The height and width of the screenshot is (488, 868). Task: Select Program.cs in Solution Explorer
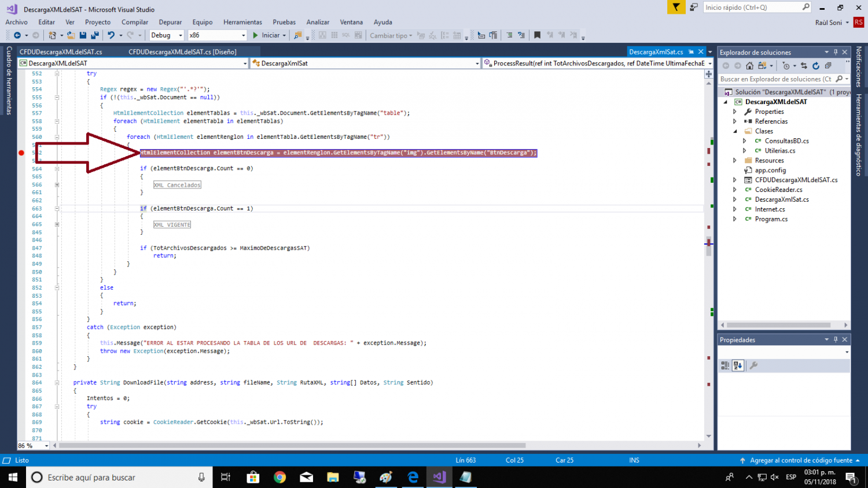(x=771, y=219)
